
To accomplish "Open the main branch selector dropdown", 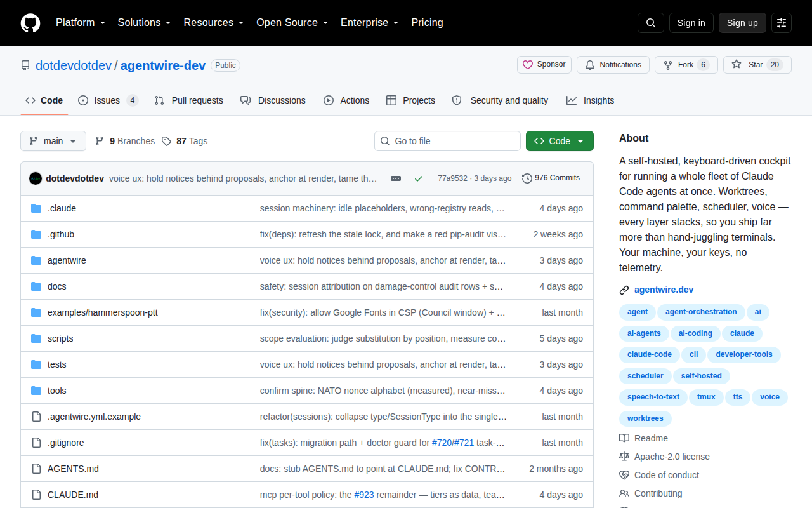I will [53, 141].
